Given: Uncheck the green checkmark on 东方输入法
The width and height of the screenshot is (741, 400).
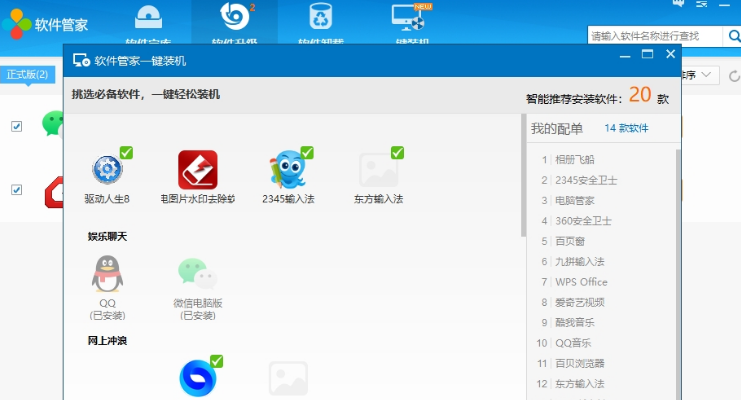Looking at the screenshot, I should pyautogui.click(x=397, y=152).
